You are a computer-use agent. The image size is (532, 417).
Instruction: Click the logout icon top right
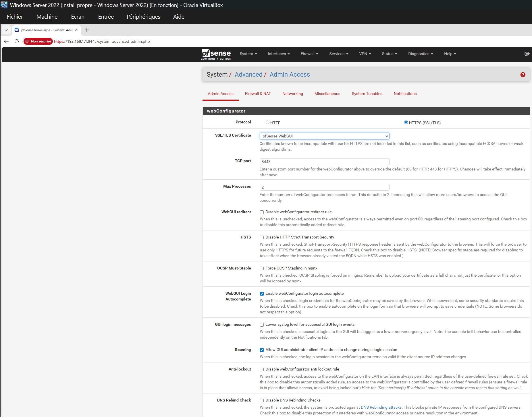527,53
